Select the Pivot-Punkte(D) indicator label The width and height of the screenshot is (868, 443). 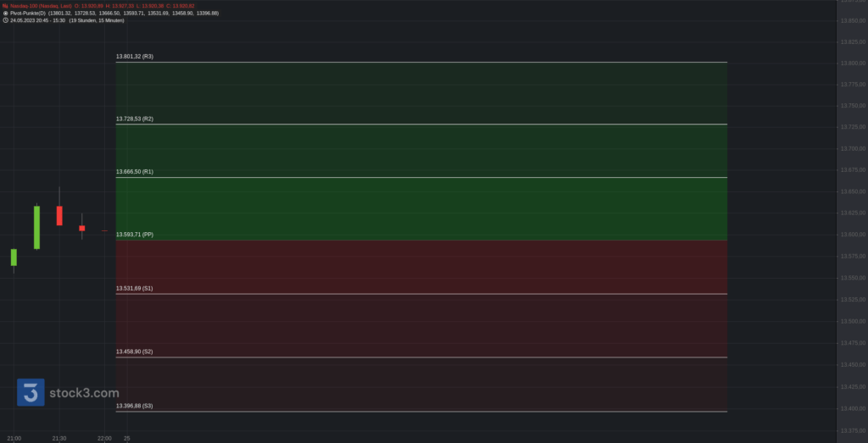coord(27,13)
